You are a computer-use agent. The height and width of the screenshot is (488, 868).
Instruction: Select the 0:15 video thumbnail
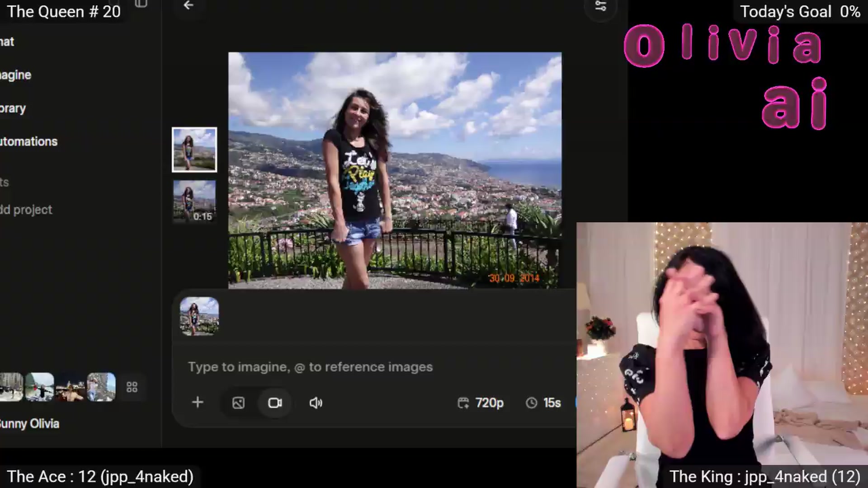point(194,201)
